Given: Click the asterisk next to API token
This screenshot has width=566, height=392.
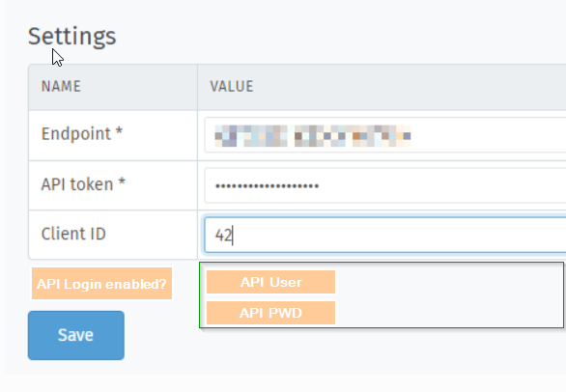Looking at the screenshot, I should point(122,182).
